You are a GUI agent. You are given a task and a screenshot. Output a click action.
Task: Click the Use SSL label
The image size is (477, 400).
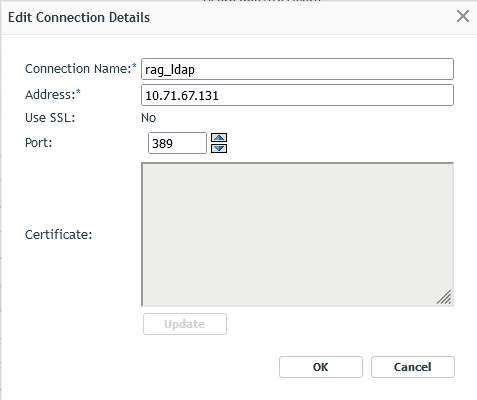(x=50, y=118)
